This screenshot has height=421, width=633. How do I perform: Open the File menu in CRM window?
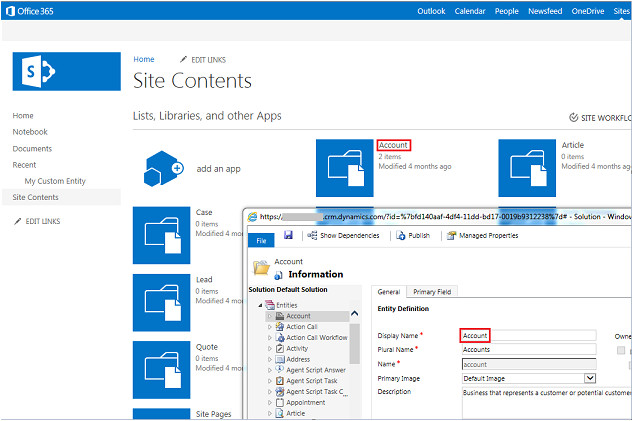260,240
